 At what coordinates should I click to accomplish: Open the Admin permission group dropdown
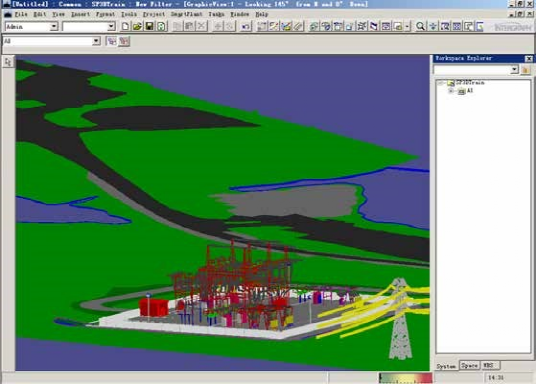pos(54,26)
